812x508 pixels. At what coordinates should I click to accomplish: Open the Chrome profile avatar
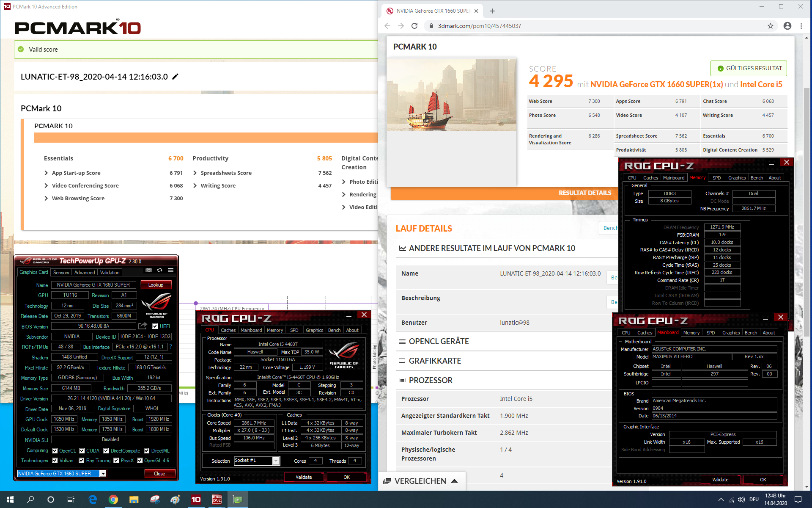click(x=787, y=26)
